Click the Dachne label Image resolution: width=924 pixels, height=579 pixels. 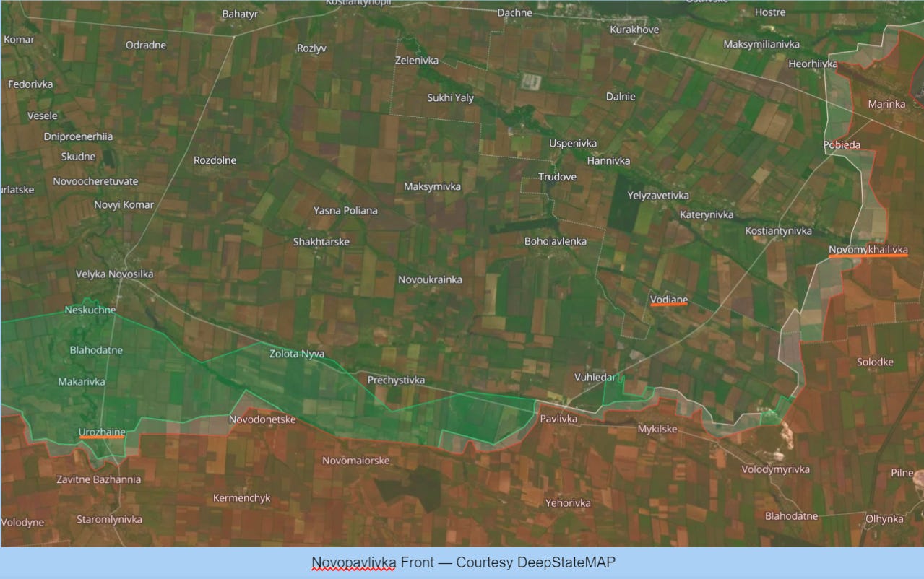[x=514, y=13]
